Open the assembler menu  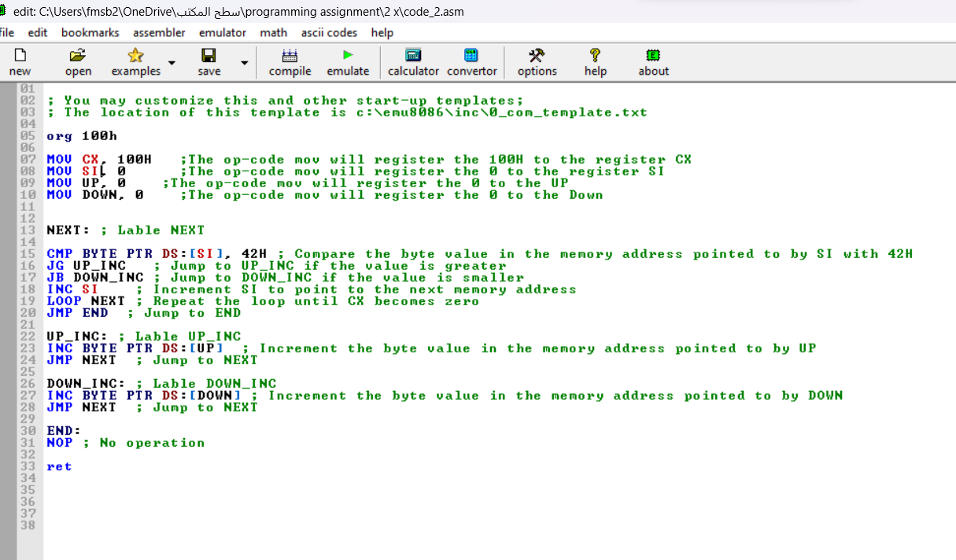point(159,33)
